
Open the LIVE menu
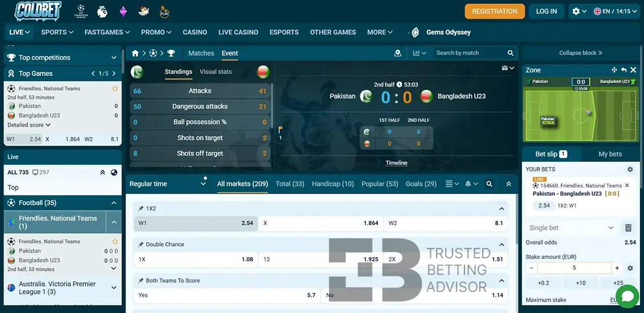(x=19, y=32)
